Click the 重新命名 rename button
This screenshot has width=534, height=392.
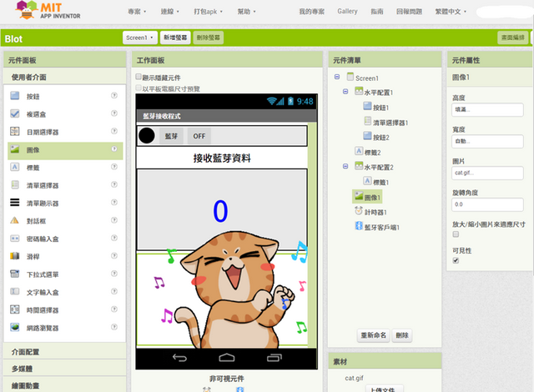[x=374, y=335]
